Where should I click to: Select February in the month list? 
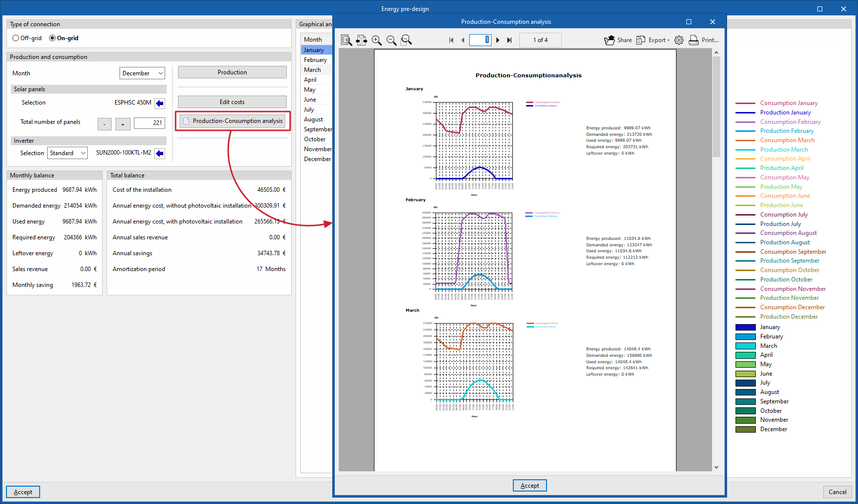[316, 60]
